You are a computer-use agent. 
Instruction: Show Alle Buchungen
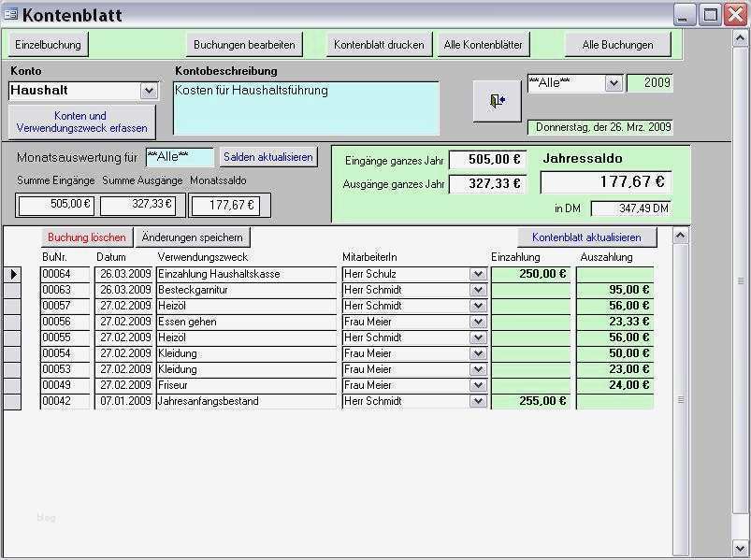[x=618, y=44]
